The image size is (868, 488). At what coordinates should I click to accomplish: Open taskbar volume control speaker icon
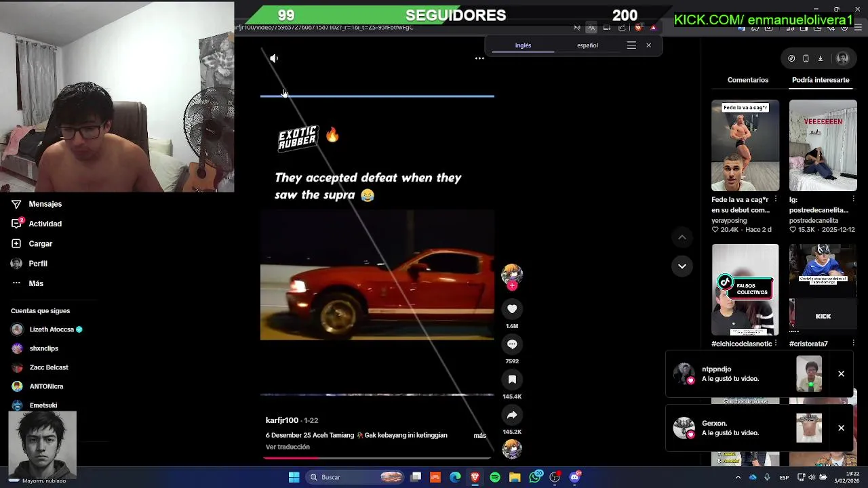pos(811,477)
